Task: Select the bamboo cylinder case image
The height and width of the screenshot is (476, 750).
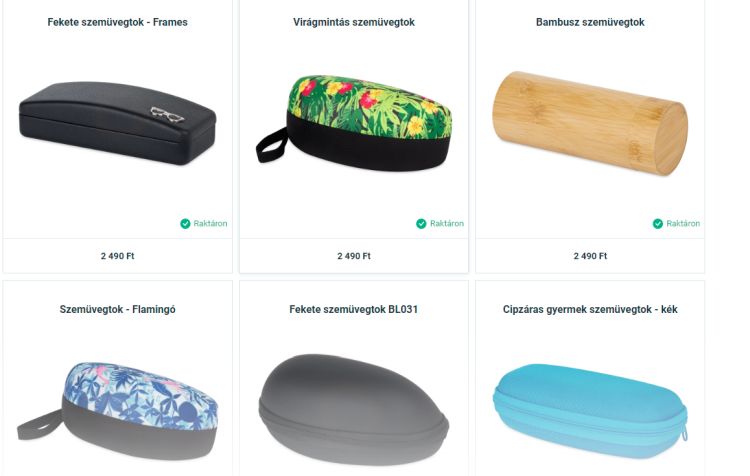Action: [x=590, y=123]
